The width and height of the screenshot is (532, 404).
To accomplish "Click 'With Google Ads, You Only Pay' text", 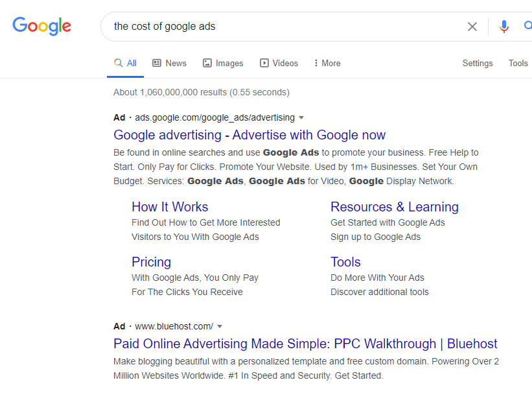I will click(195, 278).
